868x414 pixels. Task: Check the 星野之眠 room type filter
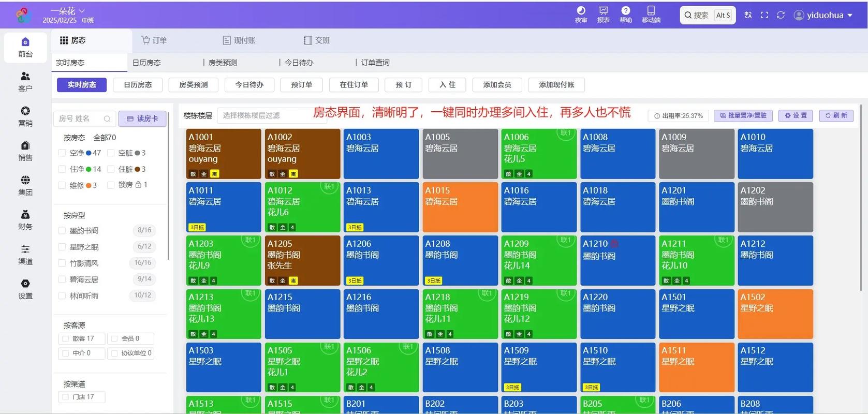[x=62, y=247]
